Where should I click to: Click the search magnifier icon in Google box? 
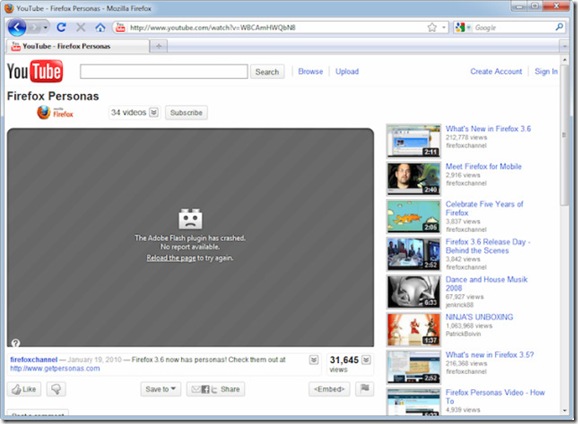point(559,27)
